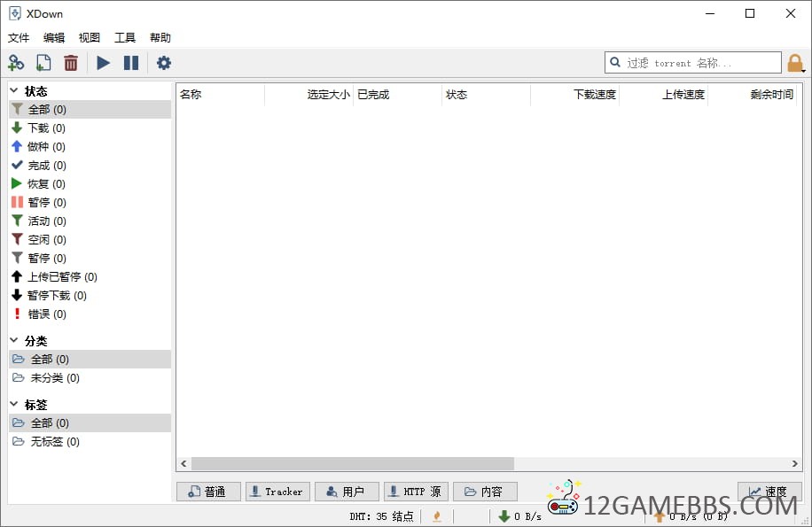Viewport: 812px width, 527px height.
Task: Switch to the 内容 tab
Action: coord(485,492)
